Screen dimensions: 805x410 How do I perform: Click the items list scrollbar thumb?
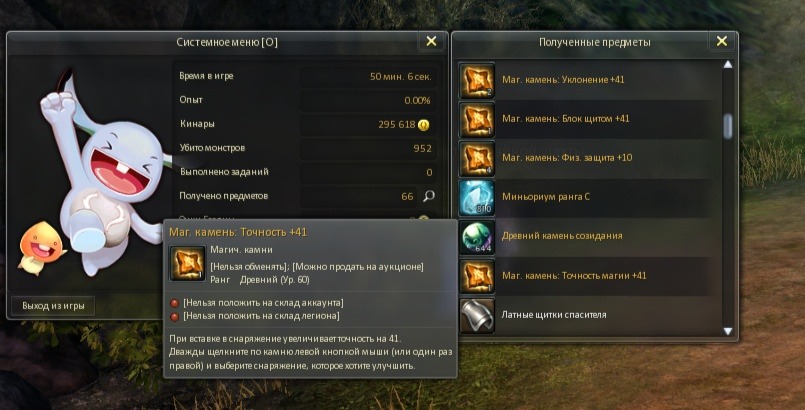coord(727,126)
